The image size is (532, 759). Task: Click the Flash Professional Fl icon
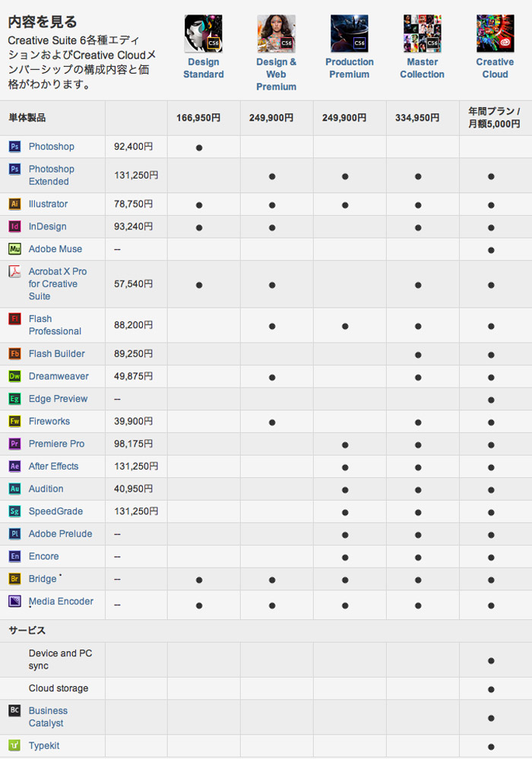[14, 318]
